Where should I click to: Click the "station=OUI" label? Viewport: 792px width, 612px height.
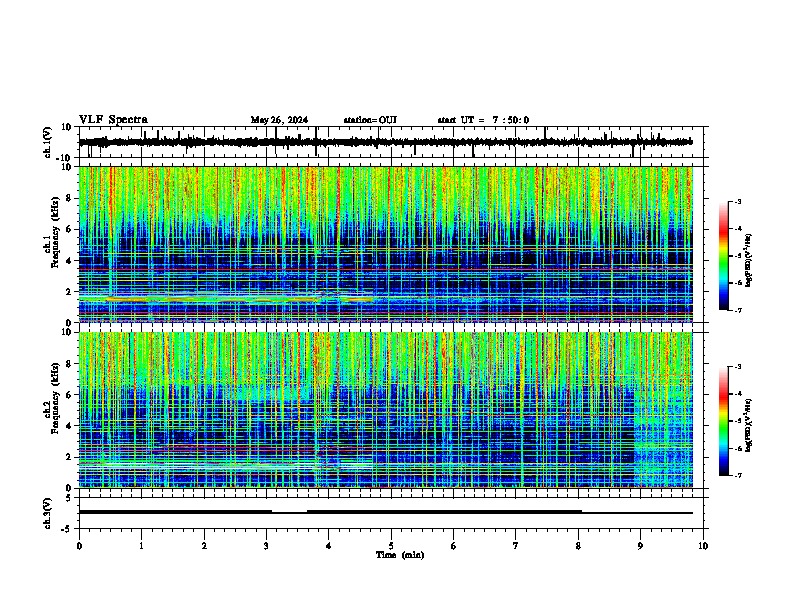(x=370, y=120)
